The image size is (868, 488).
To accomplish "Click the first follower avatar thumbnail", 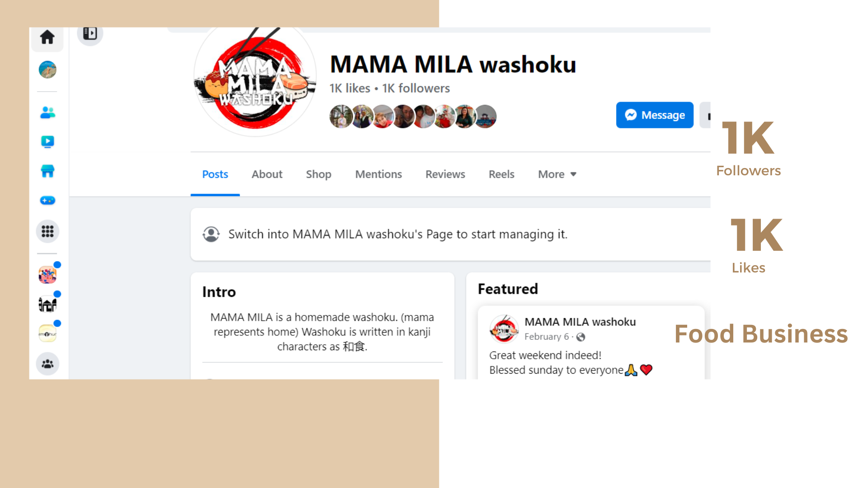I will (x=340, y=117).
